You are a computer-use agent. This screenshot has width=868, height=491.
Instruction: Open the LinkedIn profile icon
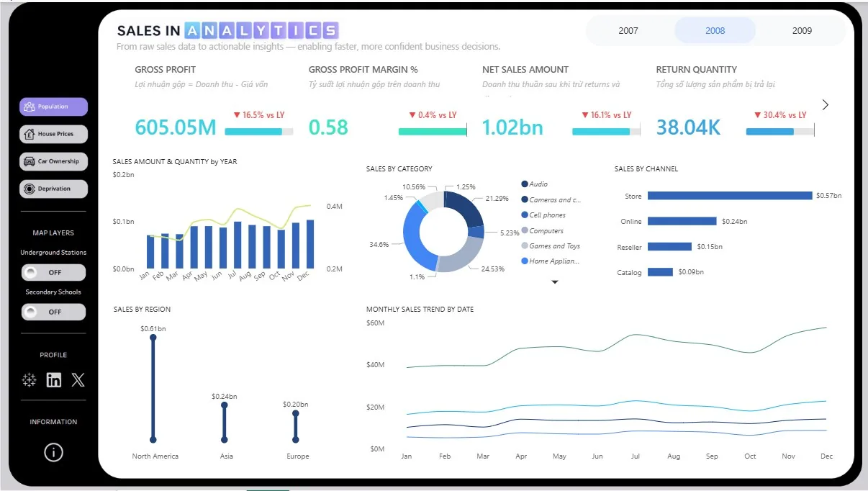(x=54, y=380)
